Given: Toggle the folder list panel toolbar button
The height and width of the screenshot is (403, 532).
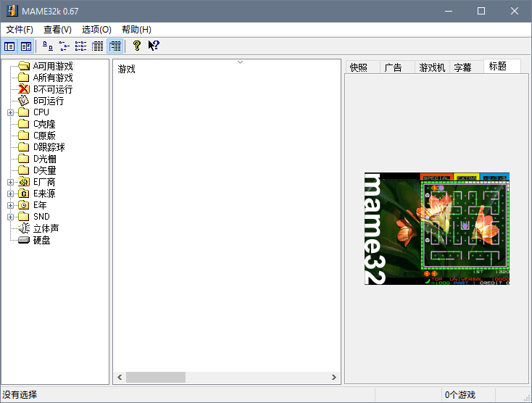Looking at the screenshot, I should [x=9, y=46].
